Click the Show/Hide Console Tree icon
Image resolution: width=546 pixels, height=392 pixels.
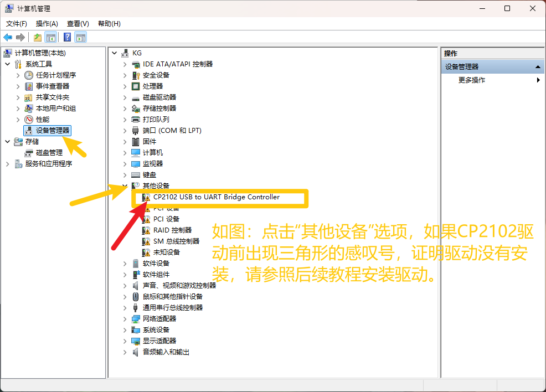[51, 37]
